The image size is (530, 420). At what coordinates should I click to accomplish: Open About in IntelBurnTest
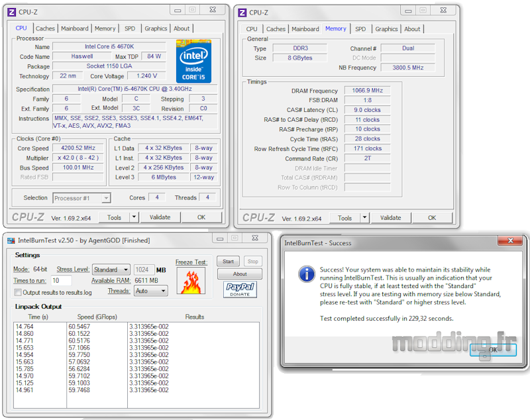(240, 274)
